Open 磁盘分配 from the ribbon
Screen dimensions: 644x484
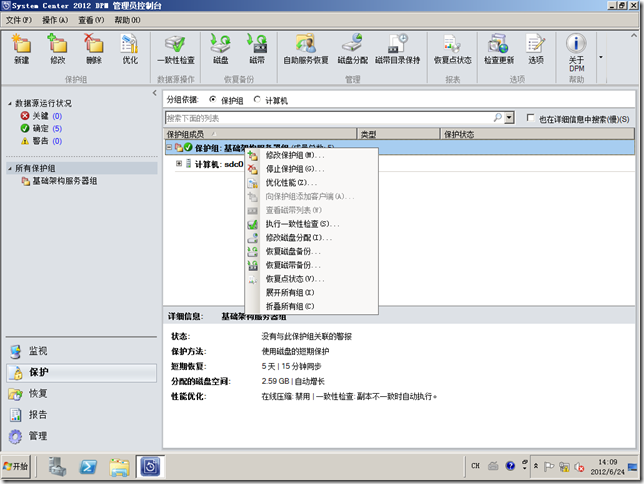(x=352, y=49)
